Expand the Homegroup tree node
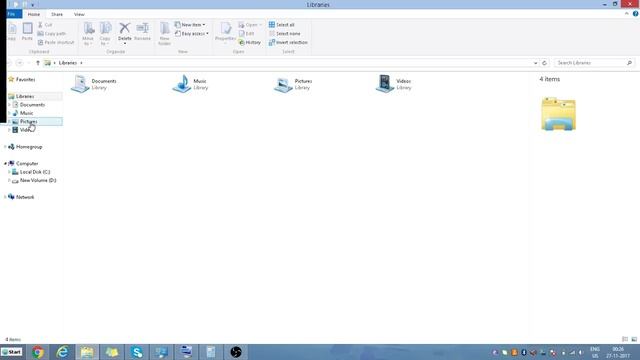Screen dimensions: 640x360 5,147
